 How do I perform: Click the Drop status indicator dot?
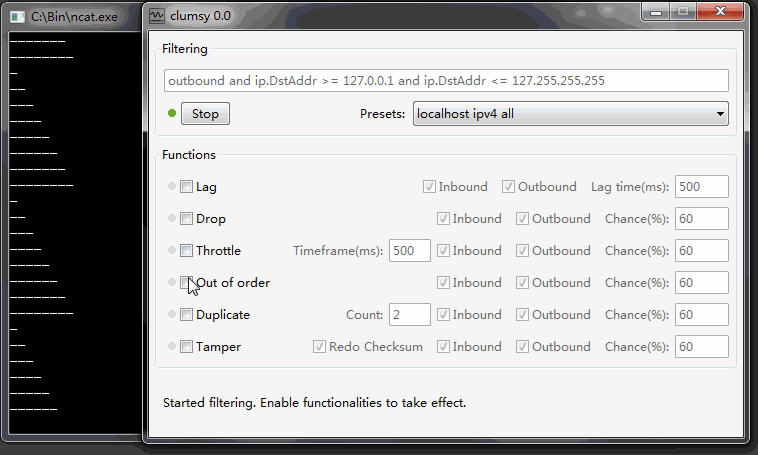click(x=172, y=218)
